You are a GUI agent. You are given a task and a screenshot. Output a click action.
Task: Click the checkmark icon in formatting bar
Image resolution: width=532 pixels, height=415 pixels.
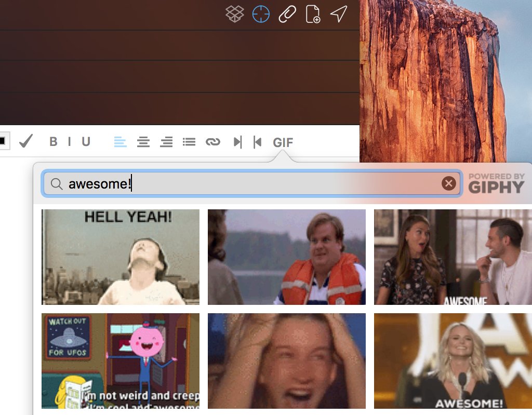(x=26, y=141)
